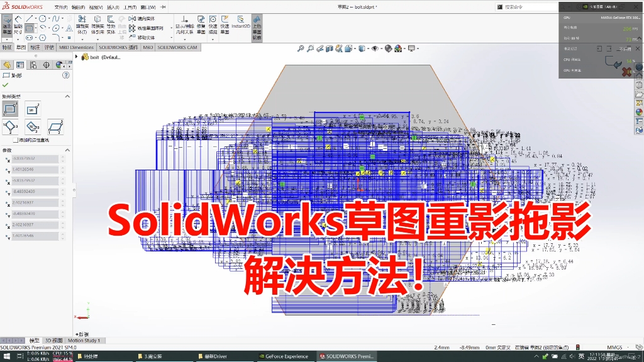644x362 pixels.
Task: Open the Convert Entities dropdown arrow
Action: (x=97, y=39)
